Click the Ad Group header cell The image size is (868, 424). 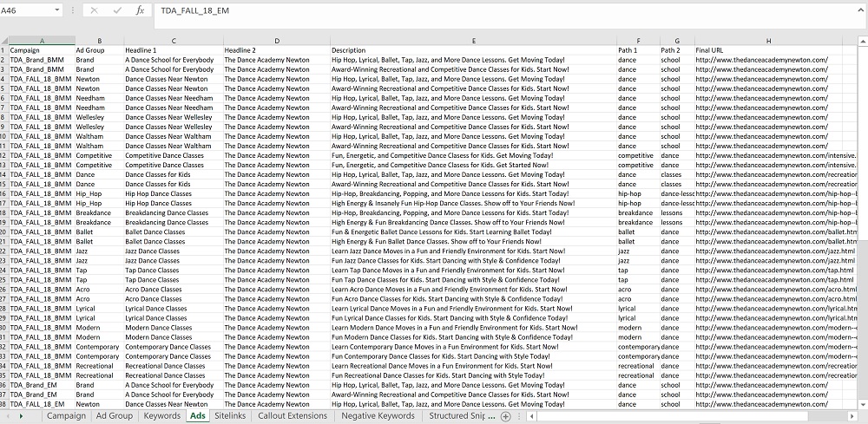99,50
